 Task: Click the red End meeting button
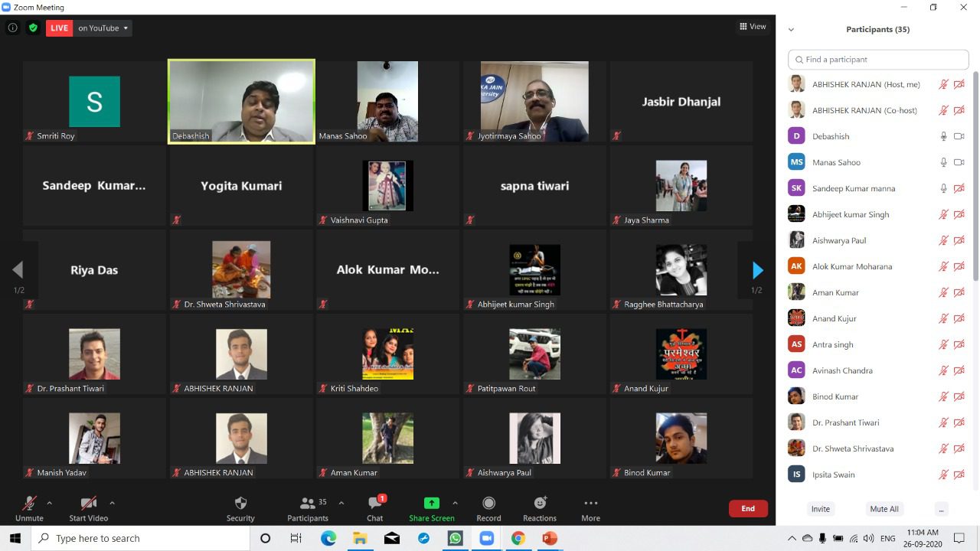pyautogui.click(x=748, y=508)
